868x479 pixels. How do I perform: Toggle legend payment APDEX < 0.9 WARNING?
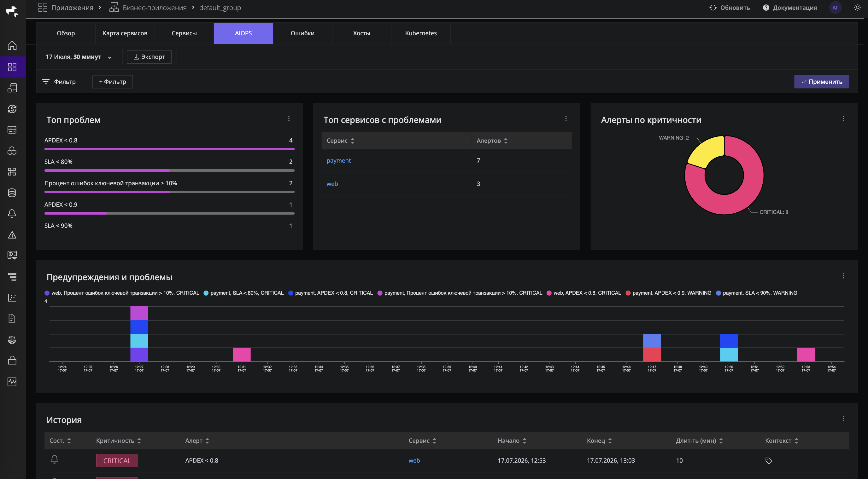(669, 293)
